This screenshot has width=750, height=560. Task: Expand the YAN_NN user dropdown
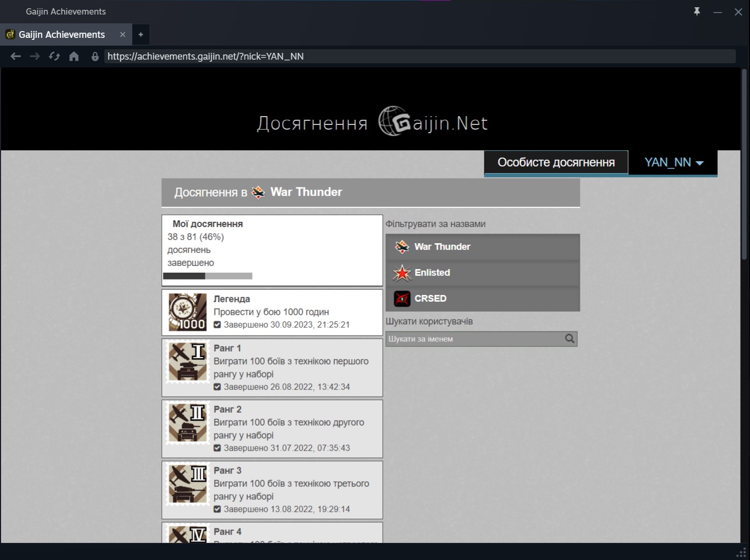(x=673, y=163)
